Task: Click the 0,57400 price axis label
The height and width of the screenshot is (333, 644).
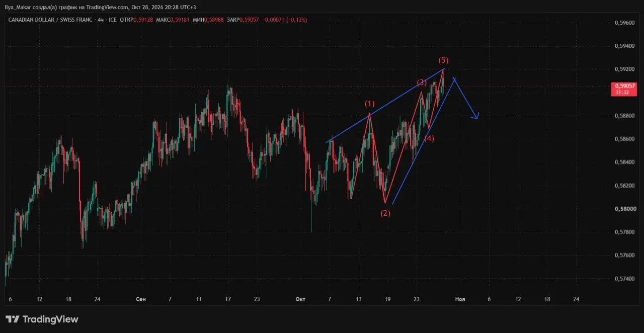Action: tap(624, 279)
